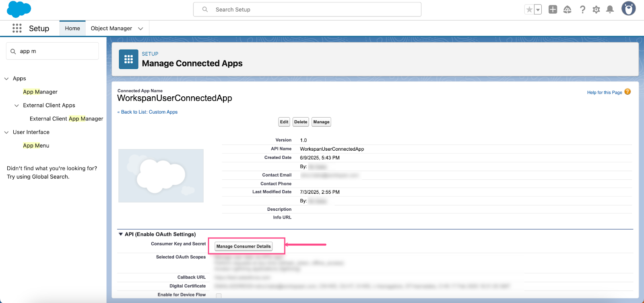Open App Manager in sidebar
644x303 pixels.
pos(40,92)
